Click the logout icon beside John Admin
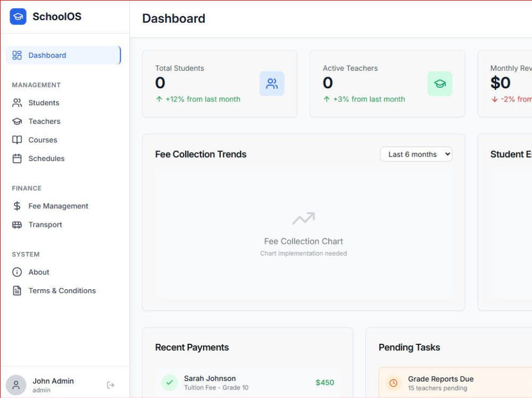The height and width of the screenshot is (398, 532). tap(111, 385)
